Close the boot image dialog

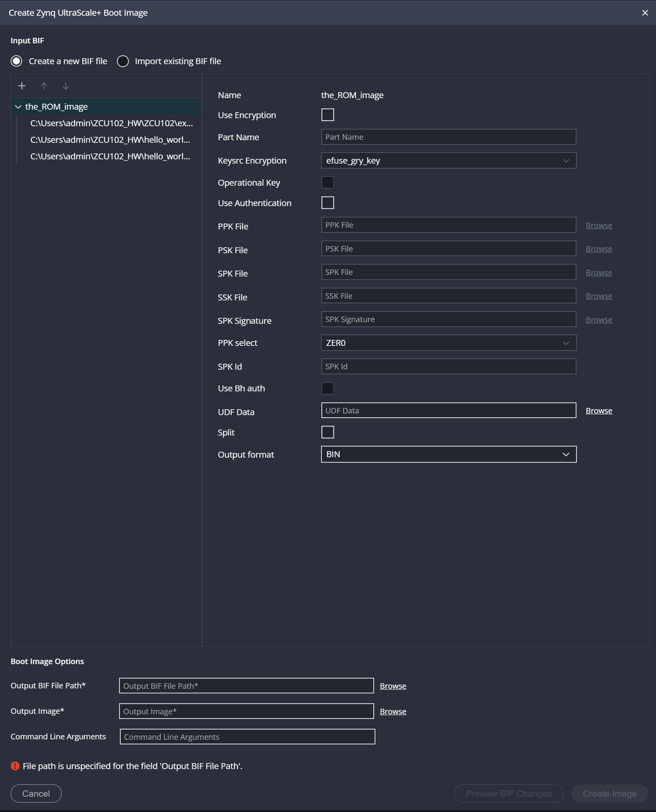pos(645,13)
